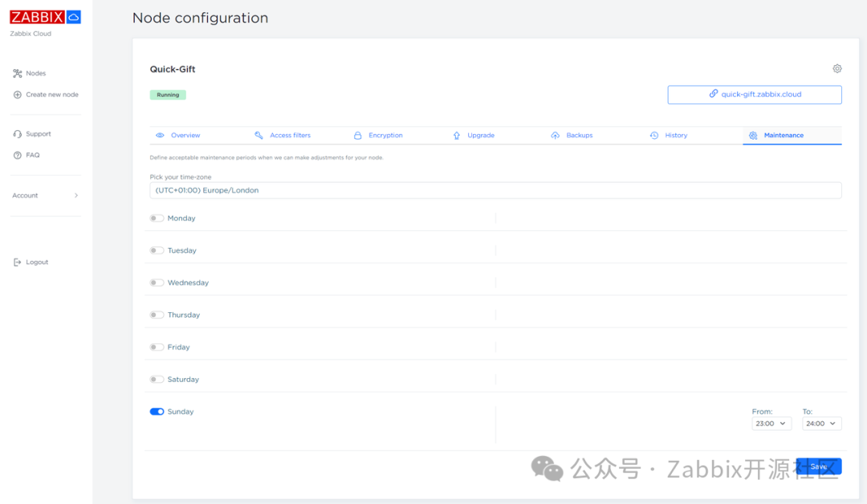Enable the Friday maintenance toggle
This screenshot has width=867, height=504.
coord(157,347)
